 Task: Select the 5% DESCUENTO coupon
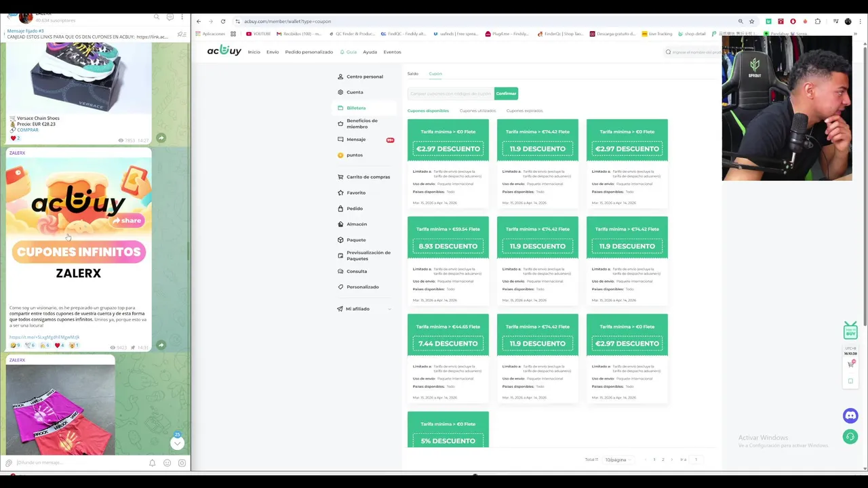pyautogui.click(x=448, y=430)
